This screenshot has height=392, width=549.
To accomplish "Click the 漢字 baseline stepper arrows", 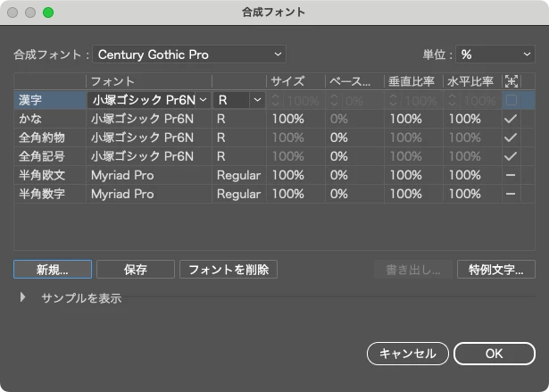I will [x=334, y=101].
